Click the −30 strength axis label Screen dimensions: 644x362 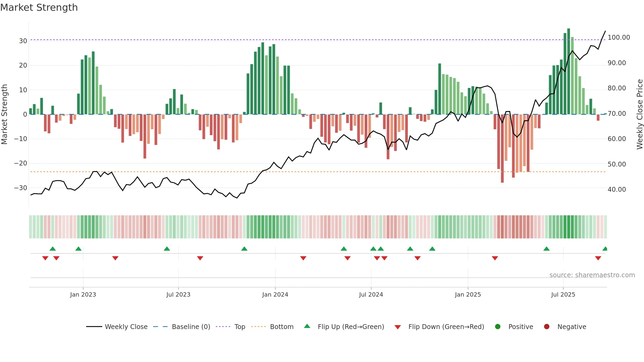[21, 188]
